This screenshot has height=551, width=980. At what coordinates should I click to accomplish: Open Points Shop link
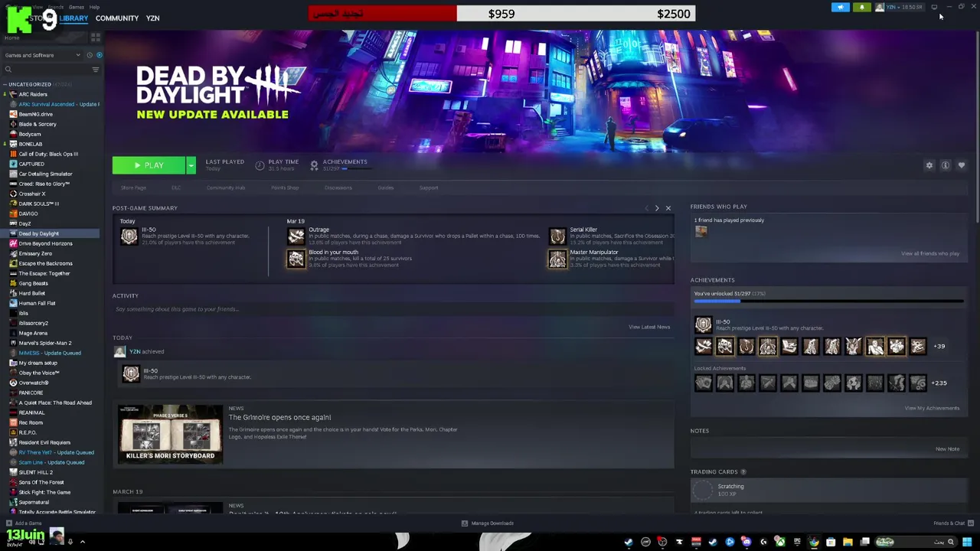[285, 187]
